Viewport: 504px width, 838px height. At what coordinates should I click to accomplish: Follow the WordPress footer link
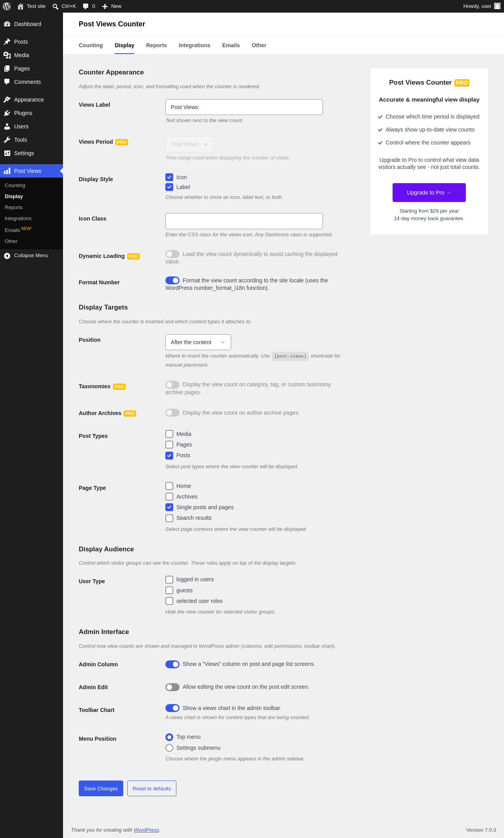(146, 830)
